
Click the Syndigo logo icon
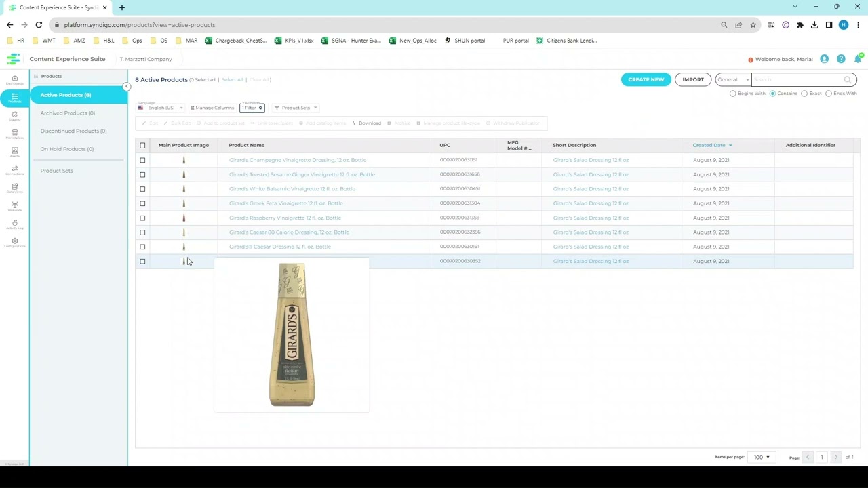tap(13, 59)
